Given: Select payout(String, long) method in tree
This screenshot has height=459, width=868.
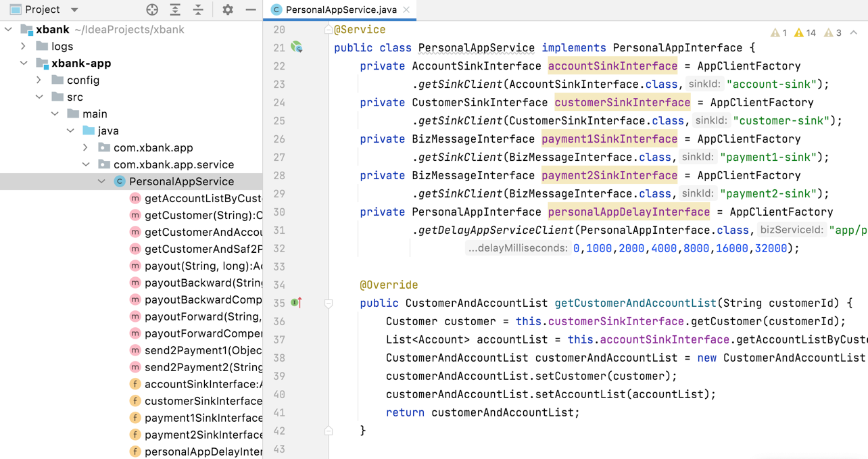Looking at the screenshot, I should coord(203,266).
